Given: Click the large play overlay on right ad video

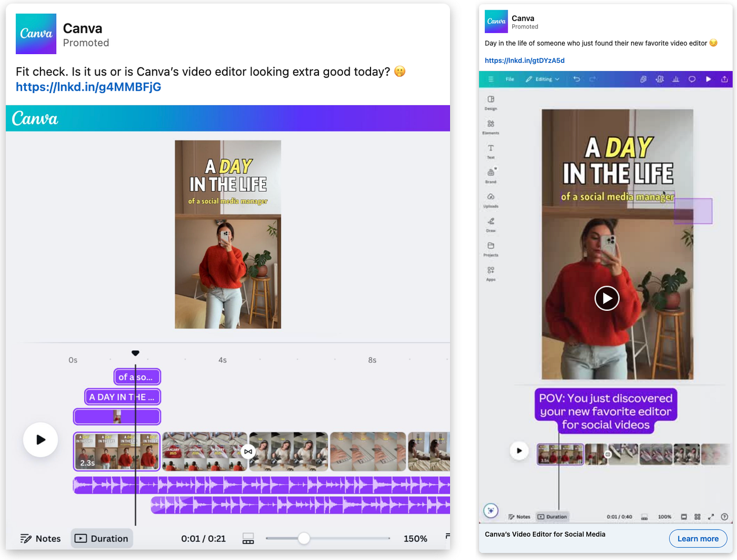Looking at the screenshot, I should 607,298.
